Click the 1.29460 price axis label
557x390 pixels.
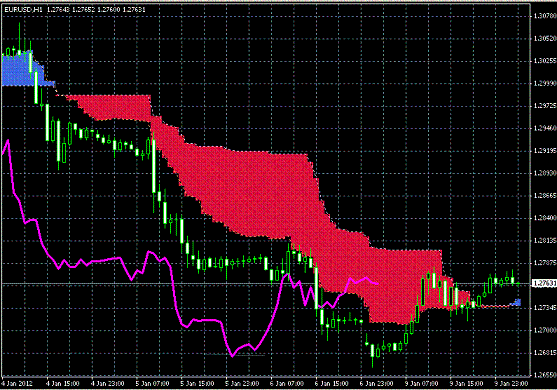click(545, 128)
